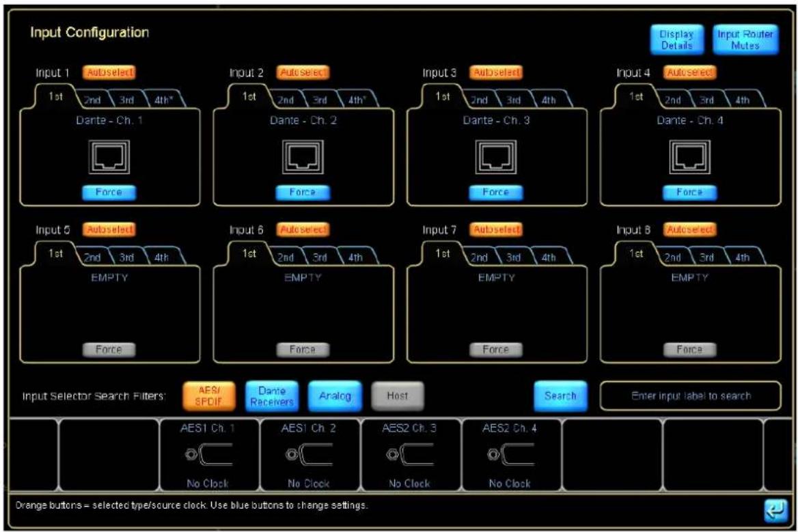The height and width of the screenshot is (532, 798).
Task: Toggle the Dante Receivers search filter
Action: (272, 395)
